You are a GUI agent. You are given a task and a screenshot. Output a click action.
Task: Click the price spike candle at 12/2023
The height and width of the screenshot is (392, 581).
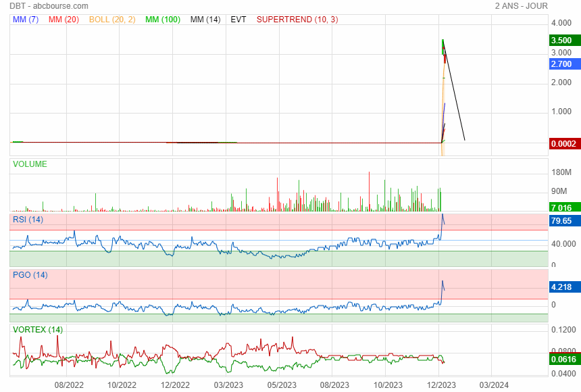(x=443, y=47)
